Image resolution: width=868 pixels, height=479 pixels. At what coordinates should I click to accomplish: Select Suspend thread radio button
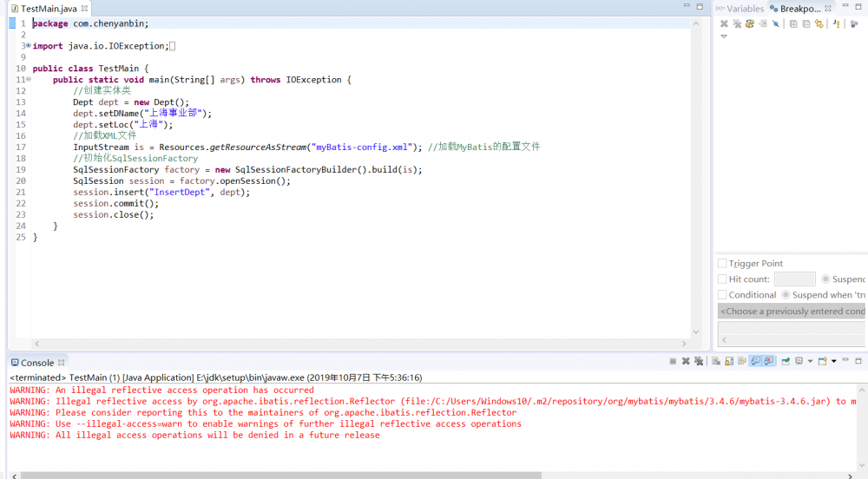pos(825,279)
